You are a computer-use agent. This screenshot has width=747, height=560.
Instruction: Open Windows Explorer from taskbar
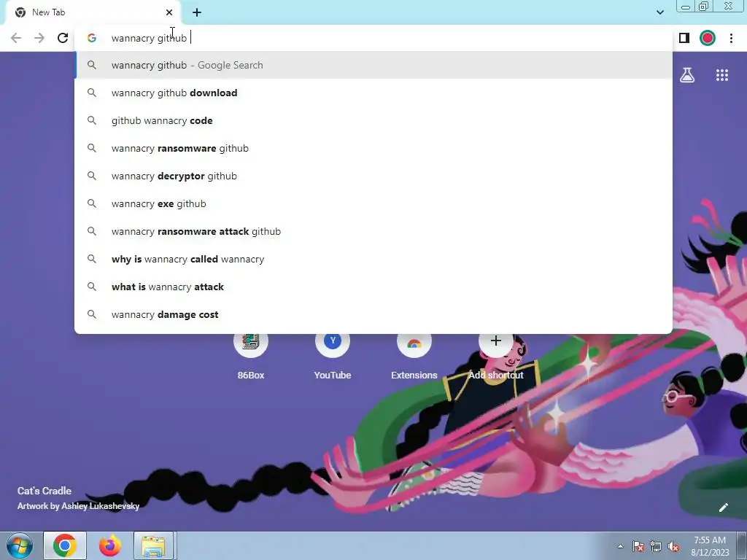click(153, 545)
